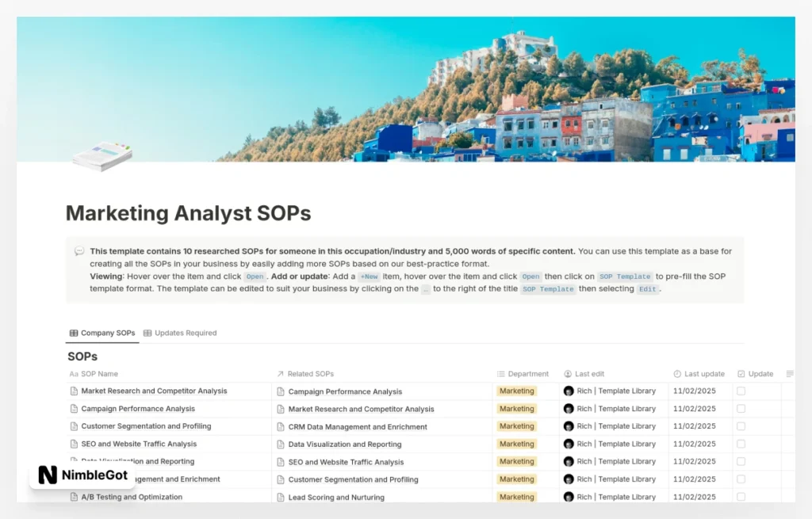Open A/B Testing and Optimization SOP
This screenshot has width=812, height=519.
coord(132,497)
